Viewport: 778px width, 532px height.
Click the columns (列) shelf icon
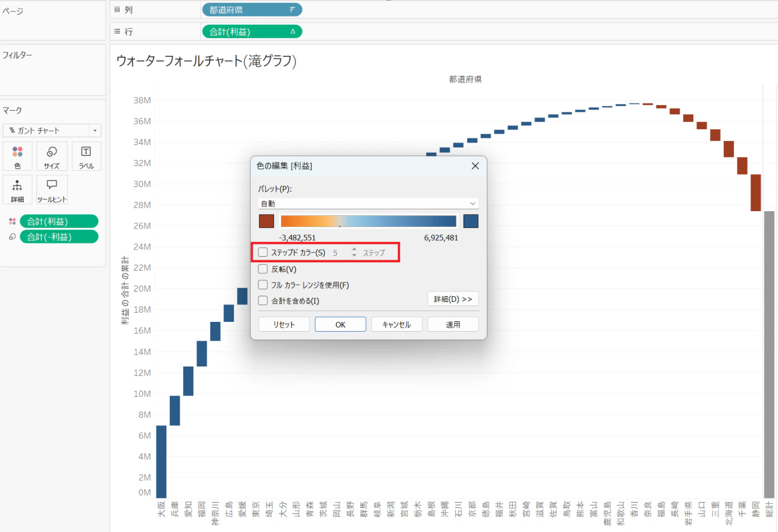click(117, 10)
